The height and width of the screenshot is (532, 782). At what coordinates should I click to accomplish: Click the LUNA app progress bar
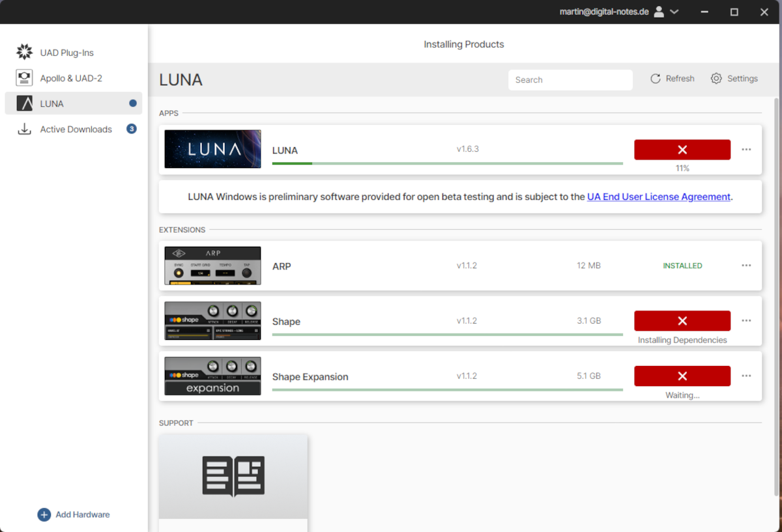click(447, 163)
